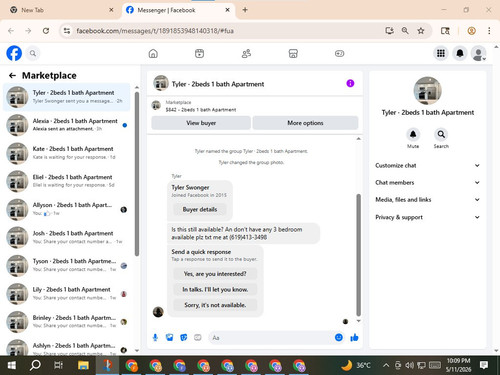Open Eliel - 2beds 1 bath Apartment conversation
This screenshot has height=375, width=500.
pos(67,181)
